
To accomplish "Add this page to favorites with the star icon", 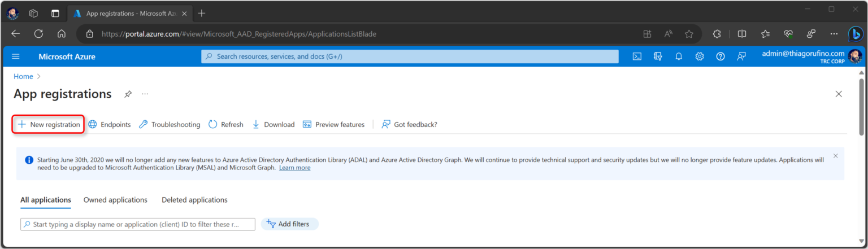I will pos(689,34).
